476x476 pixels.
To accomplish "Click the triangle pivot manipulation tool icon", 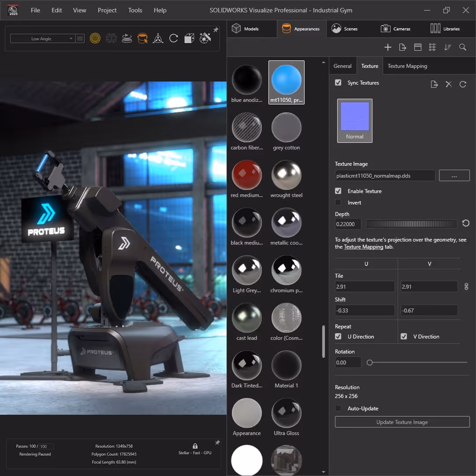I will point(158,38).
